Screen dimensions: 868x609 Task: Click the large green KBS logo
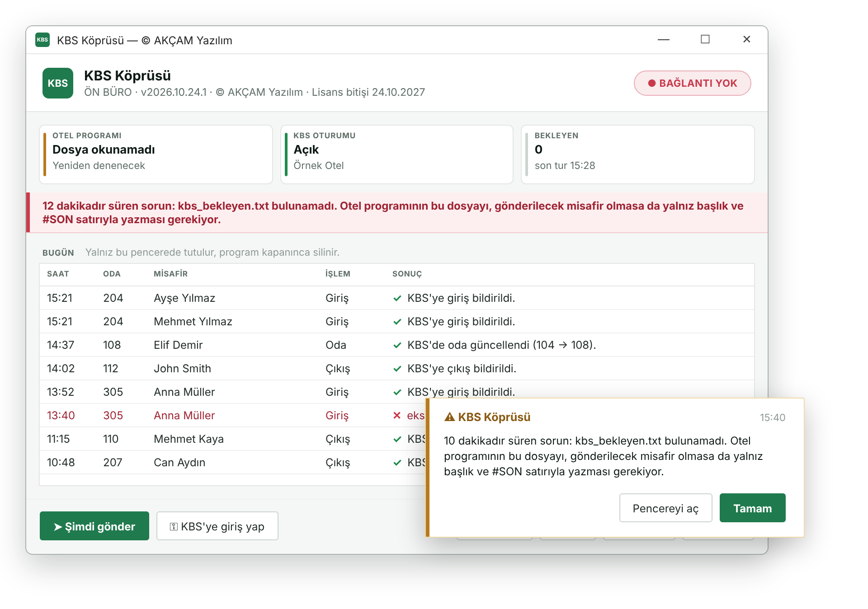tap(58, 83)
